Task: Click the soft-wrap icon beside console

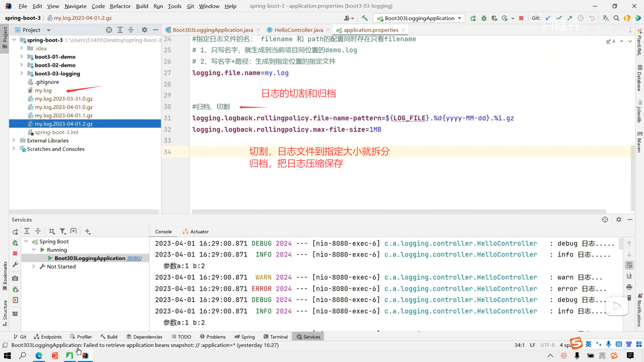Action: [x=629, y=265]
